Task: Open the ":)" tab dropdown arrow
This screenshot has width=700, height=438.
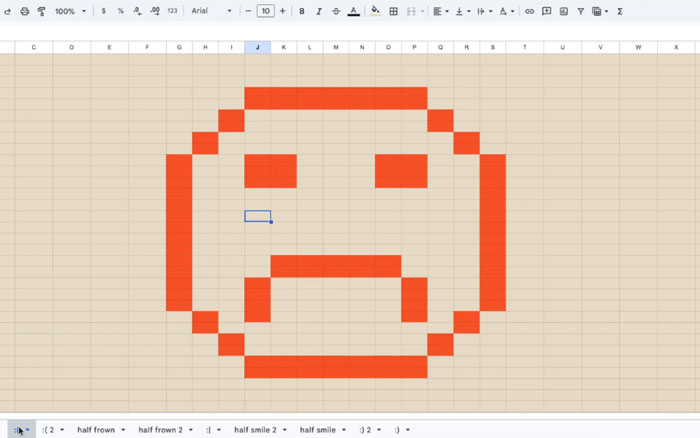Action: pos(408,430)
